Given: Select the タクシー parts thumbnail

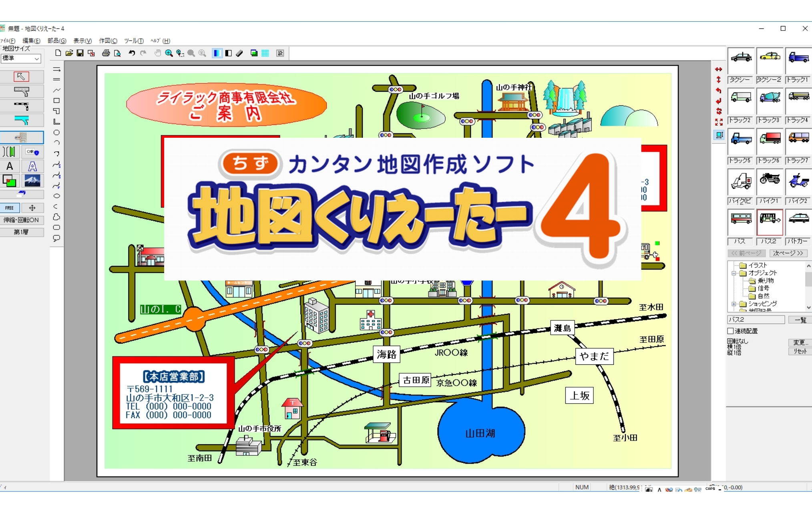Looking at the screenshot, I should pos(741,61).
